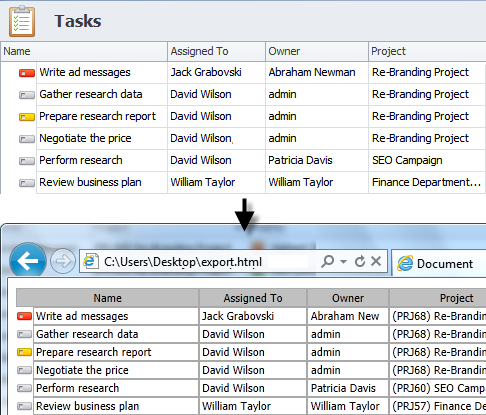The image size is (486, 415).
Task: Stop loading with the X icon
Action: (x=376, y=261)
